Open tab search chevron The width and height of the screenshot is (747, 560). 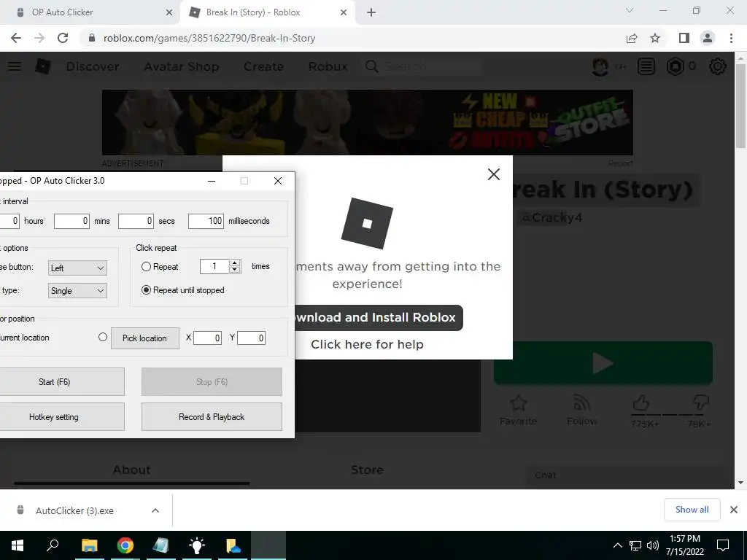tap(630, 10)
